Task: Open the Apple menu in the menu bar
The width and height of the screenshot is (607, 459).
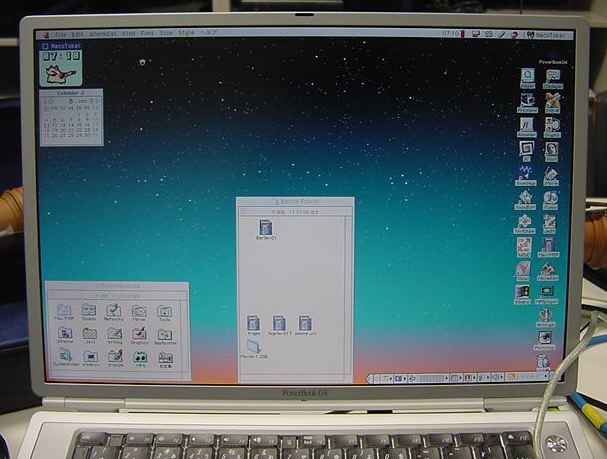Action: coord(46,34)
